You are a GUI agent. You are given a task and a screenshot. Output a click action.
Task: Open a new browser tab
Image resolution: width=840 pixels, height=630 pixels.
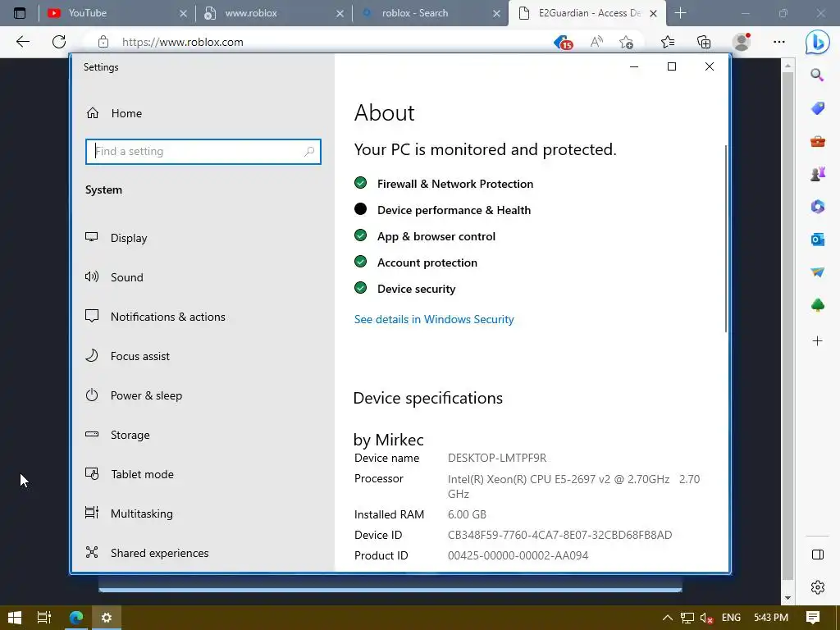tap(680, 13)
